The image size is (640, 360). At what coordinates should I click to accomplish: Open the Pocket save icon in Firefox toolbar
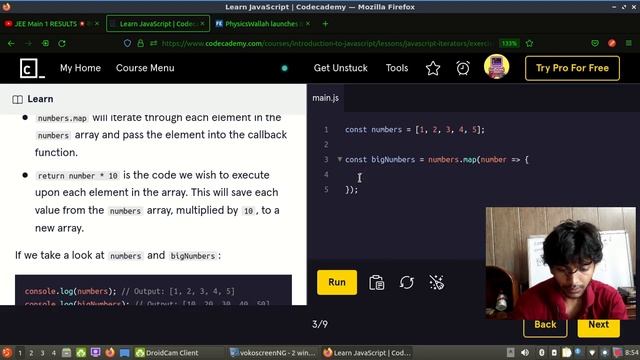595,43
